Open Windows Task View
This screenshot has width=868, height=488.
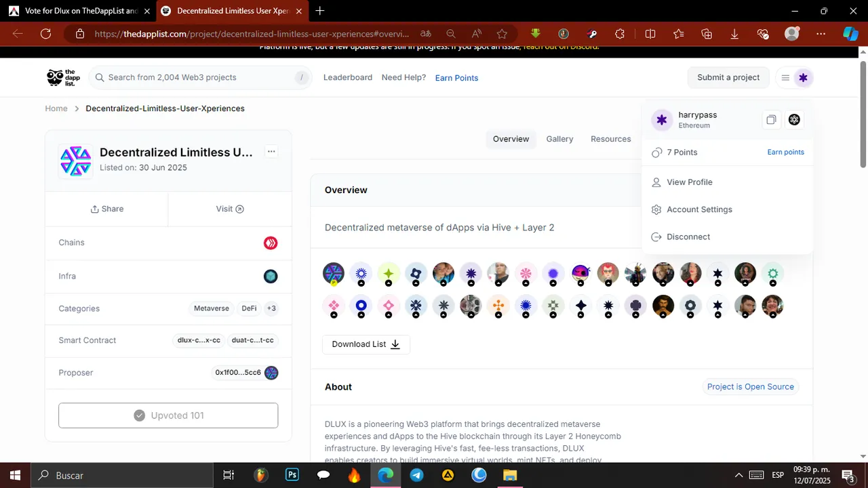pos(229,475)
